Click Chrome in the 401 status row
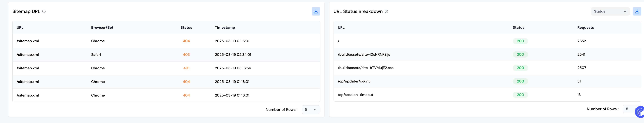Viewport: 644px width, 123px height. [x=98, y=68]
